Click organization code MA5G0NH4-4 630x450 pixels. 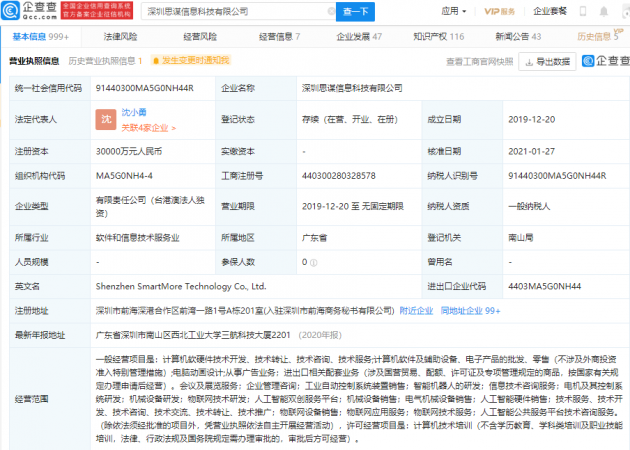tap(124, 176)
